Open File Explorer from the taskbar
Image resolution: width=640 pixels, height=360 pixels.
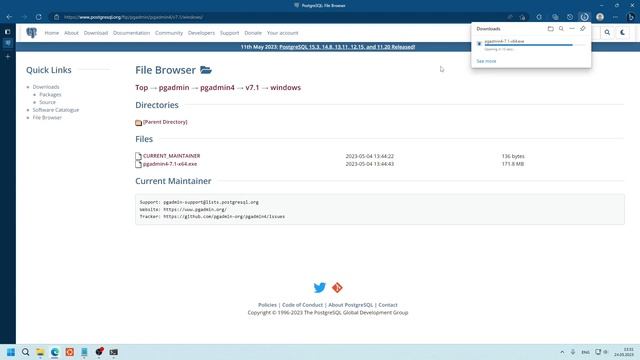[x=40, y=352]
